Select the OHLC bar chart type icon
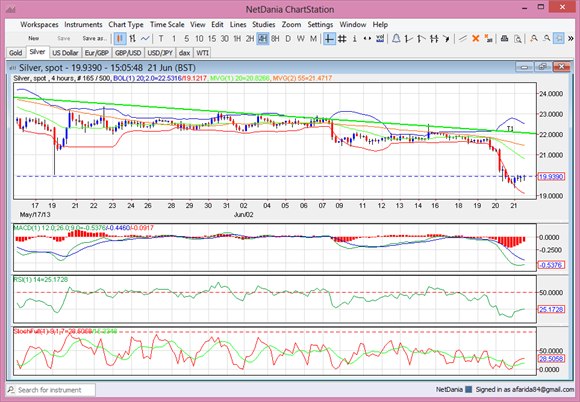Image resolution: width=580 pixels, height=402 pixels. [x=132, y=38]
